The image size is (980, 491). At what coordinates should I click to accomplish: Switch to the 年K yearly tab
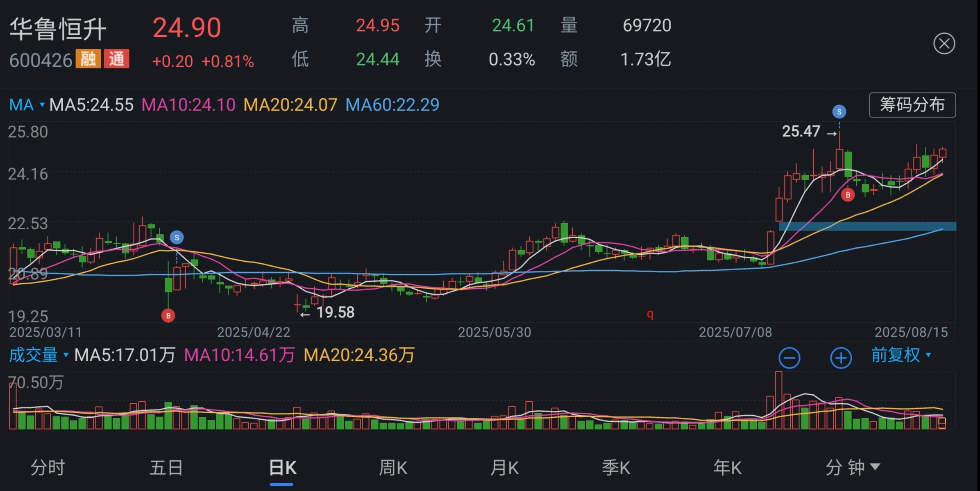pyautogui.click(x=727, y=467)
